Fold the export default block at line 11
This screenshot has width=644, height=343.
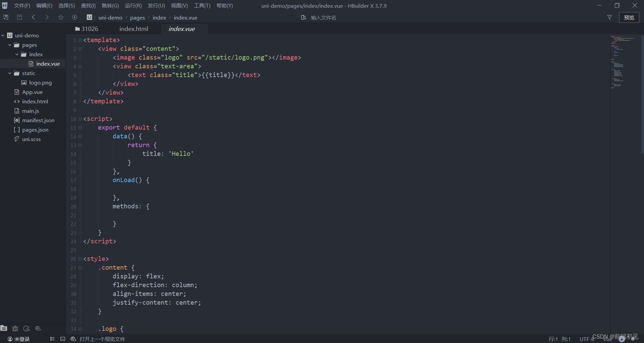pos(80,128)
